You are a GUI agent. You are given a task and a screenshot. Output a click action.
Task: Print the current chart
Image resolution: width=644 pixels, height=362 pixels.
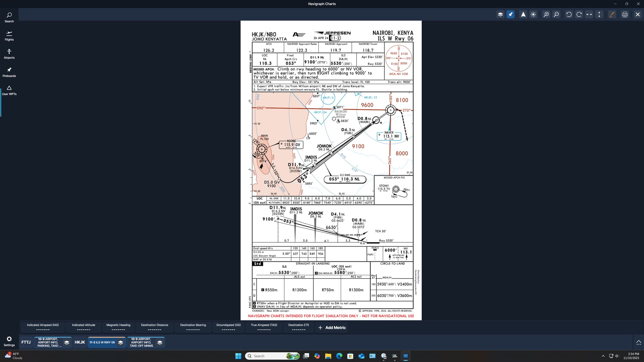click(x=625, y=14)
